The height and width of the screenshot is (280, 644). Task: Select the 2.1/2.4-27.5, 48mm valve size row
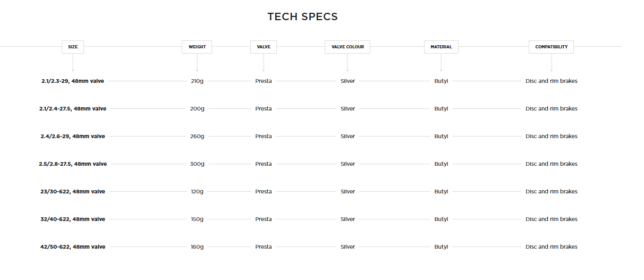point(73,109)
